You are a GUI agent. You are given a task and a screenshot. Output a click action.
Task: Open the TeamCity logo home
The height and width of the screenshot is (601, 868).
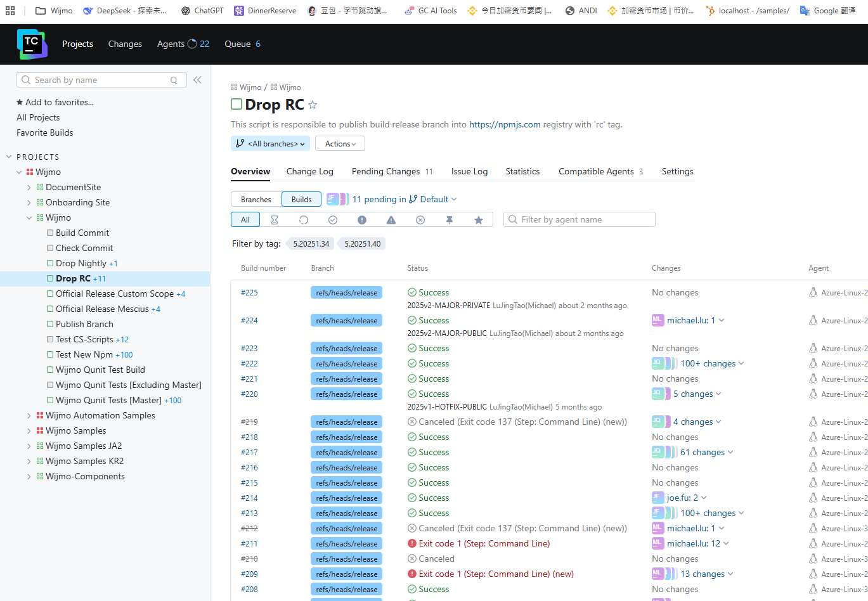pyautogui.click(x=32, y=44)
